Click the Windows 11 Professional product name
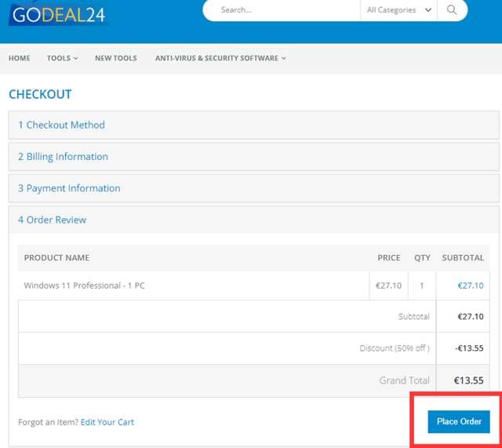This screenshot has height=448, width=502. (84, 286)
